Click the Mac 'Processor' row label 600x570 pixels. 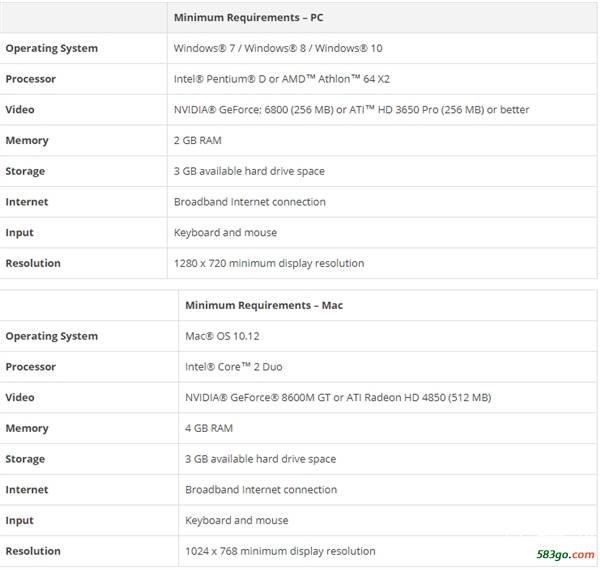coord(31,366)
